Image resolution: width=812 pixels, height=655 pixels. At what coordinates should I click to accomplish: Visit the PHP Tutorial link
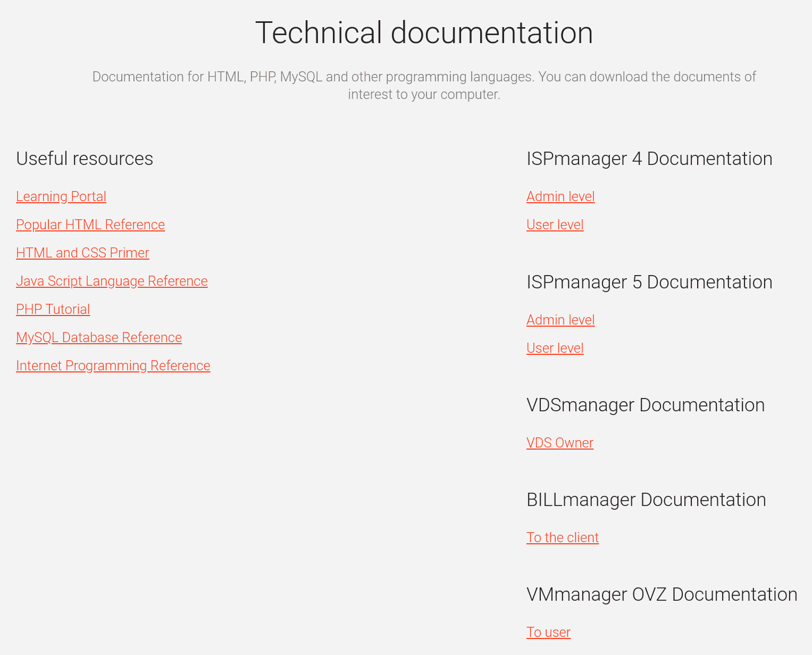53,309
